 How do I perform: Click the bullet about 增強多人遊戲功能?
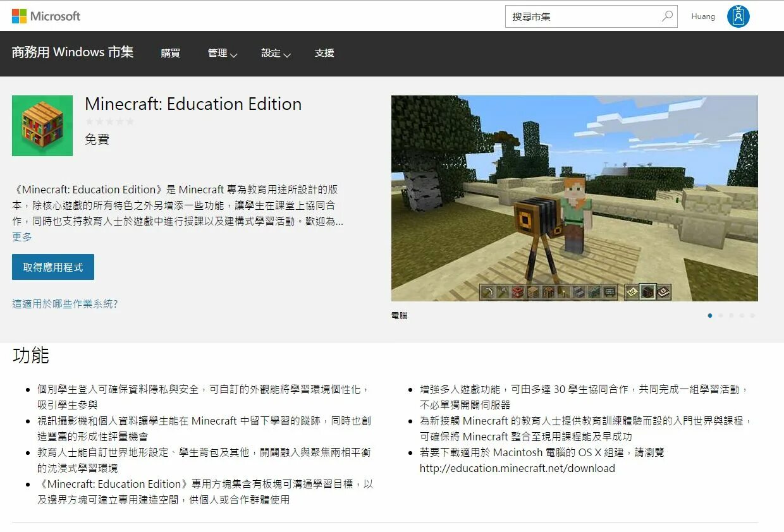(x=585, y=397)
